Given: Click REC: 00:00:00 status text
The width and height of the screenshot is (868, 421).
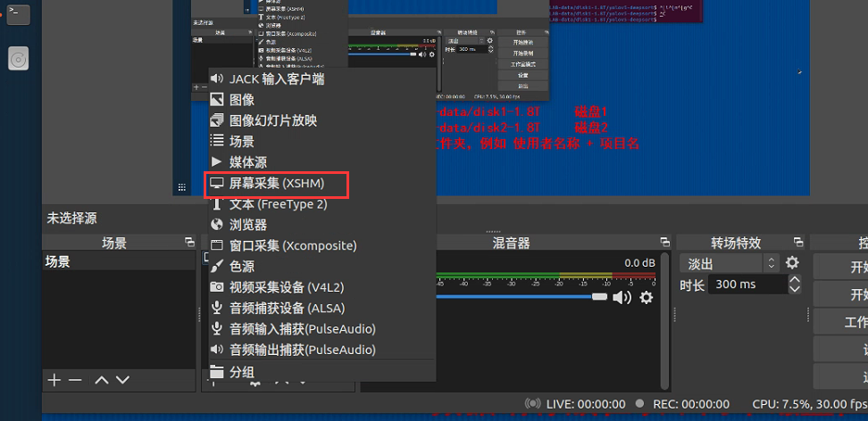Looking at the screenshot, I should 691,404.
